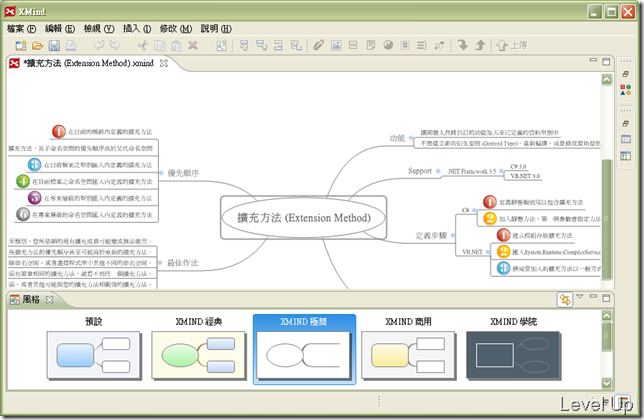
Task: Collapse the .NET Framework 3.5 subtopic
Action: click(502, 172)
